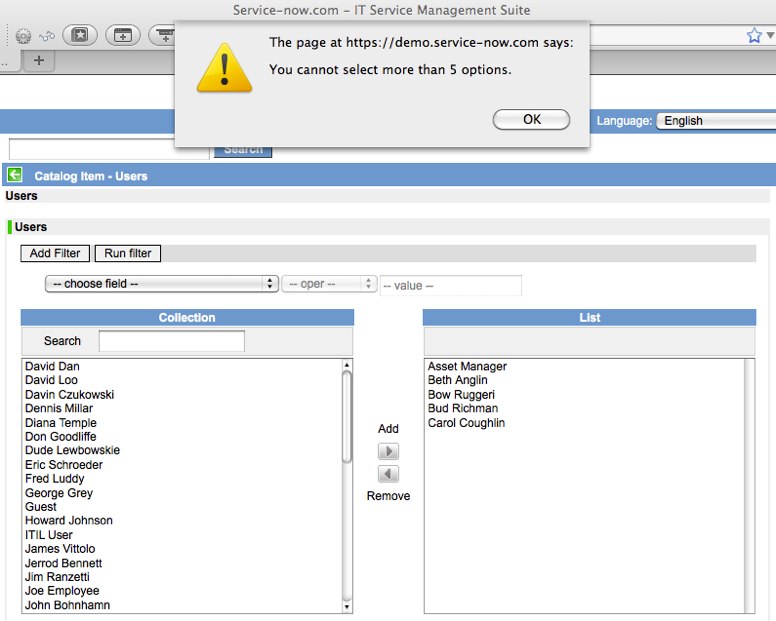This screenshot has width=776, height=621.
Task: Select Bud Richman in the List box
Action: point(462,409)
